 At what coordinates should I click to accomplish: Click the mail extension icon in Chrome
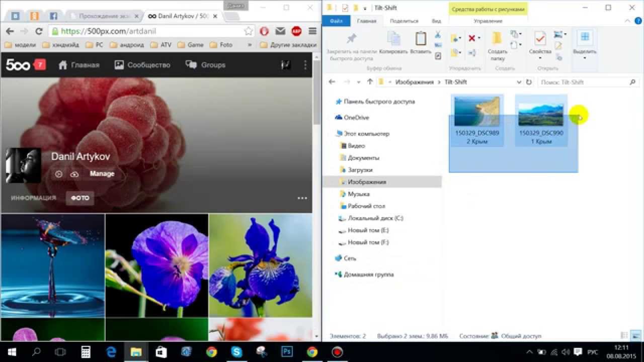coord(280,31)
